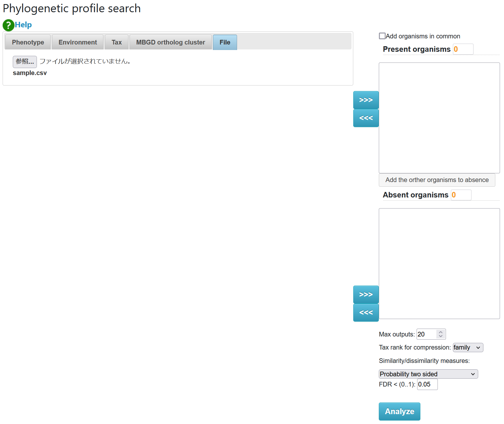Viewport: 504px width, 424px height.
Task: Click the 参照... file browse button
Action: coord(25,62)
